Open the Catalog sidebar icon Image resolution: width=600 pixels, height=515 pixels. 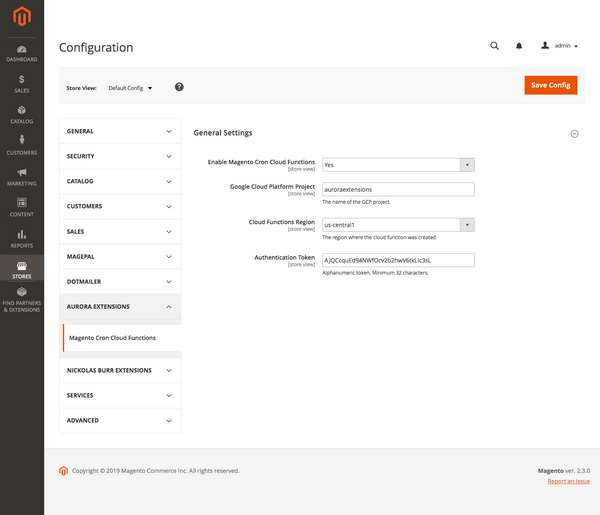click(21, 115)
